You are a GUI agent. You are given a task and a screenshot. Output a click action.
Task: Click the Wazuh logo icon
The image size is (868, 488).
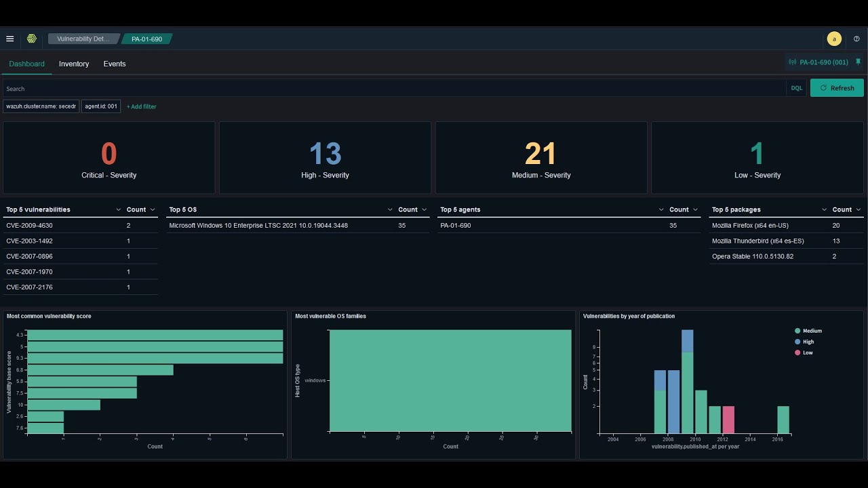coord(31,39)
